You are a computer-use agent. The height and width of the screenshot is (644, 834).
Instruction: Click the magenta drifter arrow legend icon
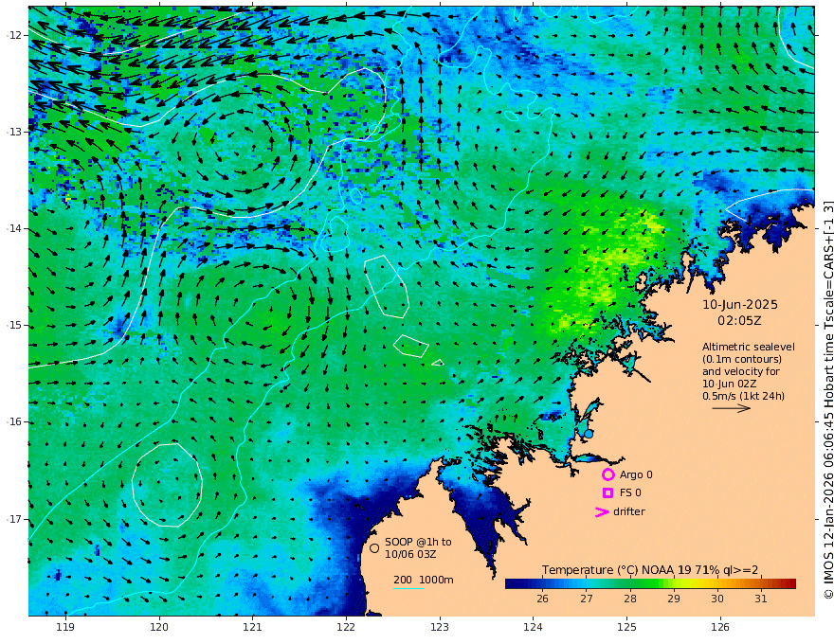tap(602, 511)
